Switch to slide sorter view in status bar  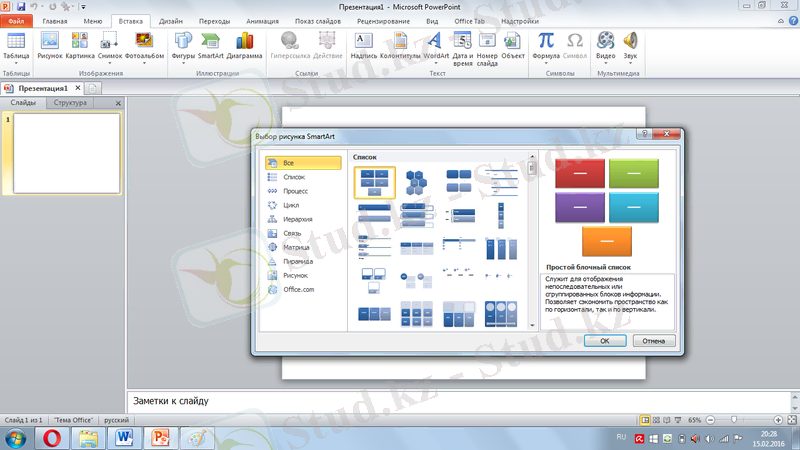pos(656,420)
